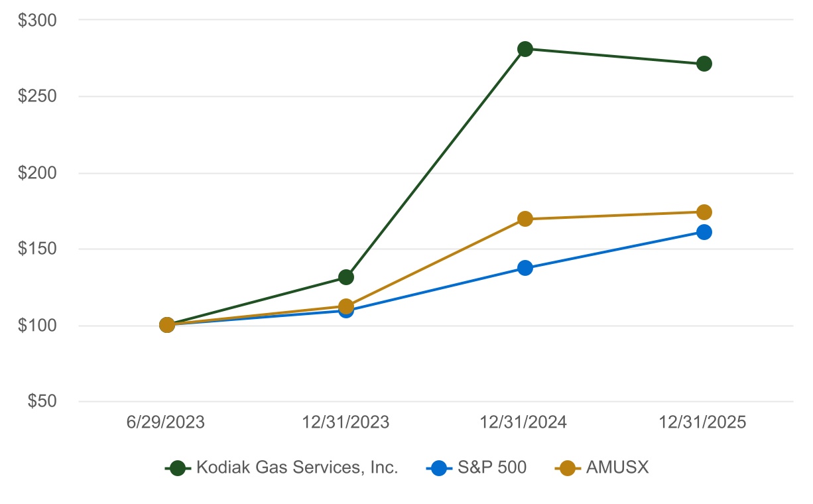Click the 6/29/2023 x-axis label

click(167, 423)
